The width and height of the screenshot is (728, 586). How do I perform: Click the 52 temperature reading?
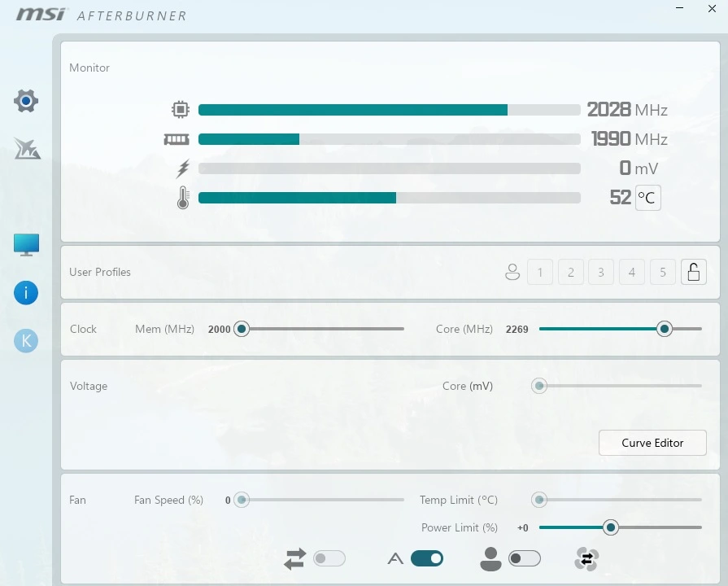(x=621, y=198)
